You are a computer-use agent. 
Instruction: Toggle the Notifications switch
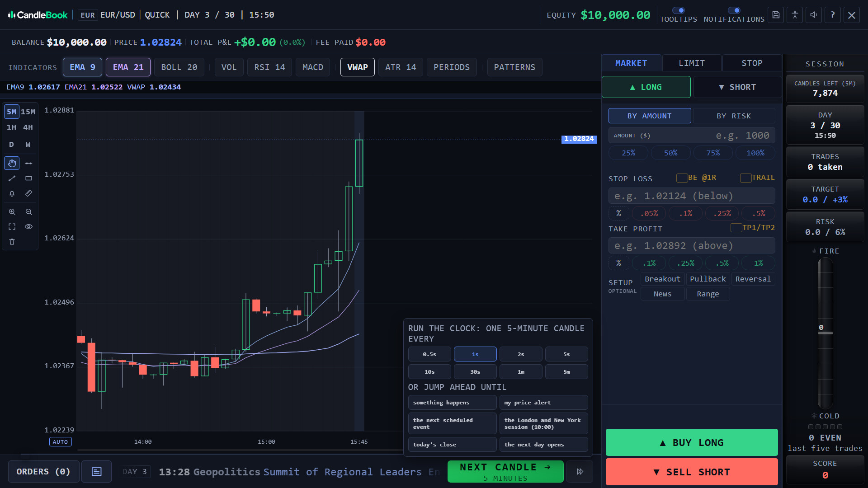(x=734, y=10)
